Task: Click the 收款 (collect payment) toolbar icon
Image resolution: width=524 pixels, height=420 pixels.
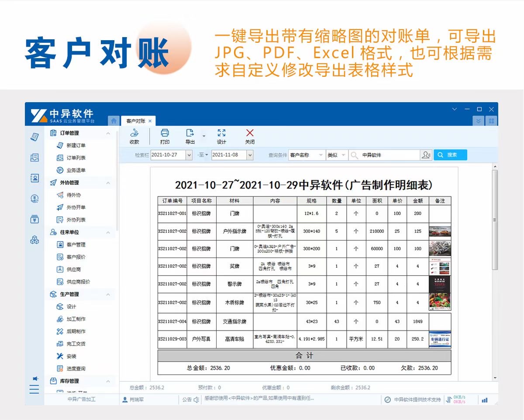Action: (134, 136)
